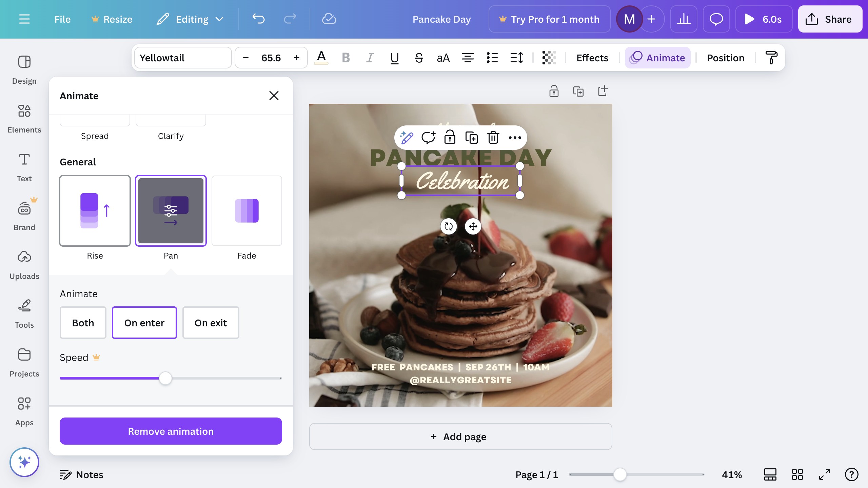Click the Add page button
Image resolution: width=868 pixels, height=488 pixels.
click(x=460, y=436)
